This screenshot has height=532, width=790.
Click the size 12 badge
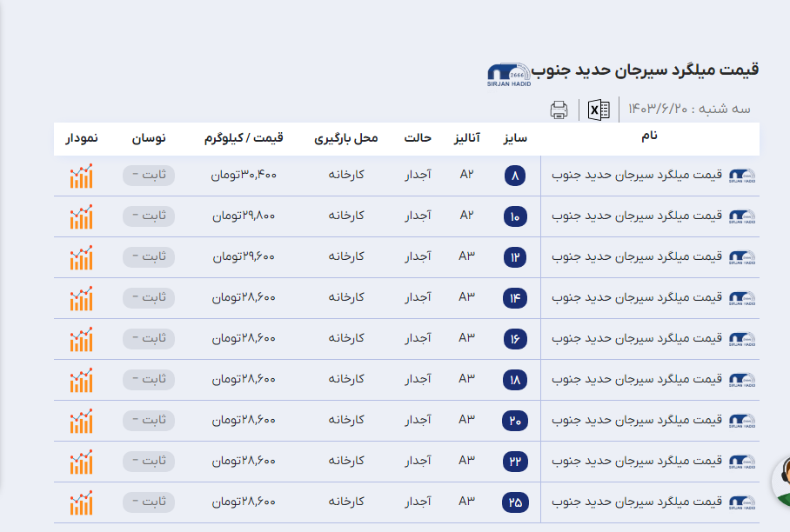click(515, 257)
